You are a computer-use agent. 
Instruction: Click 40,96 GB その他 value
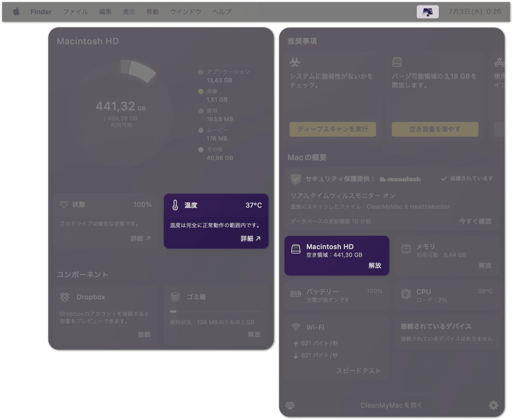tap(220, 158)
